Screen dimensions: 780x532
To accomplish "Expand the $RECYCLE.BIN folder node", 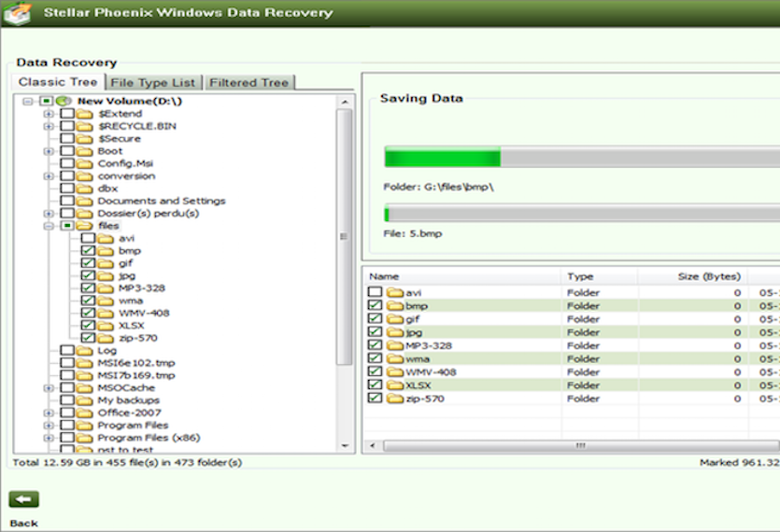I will (x=49, y=126).
